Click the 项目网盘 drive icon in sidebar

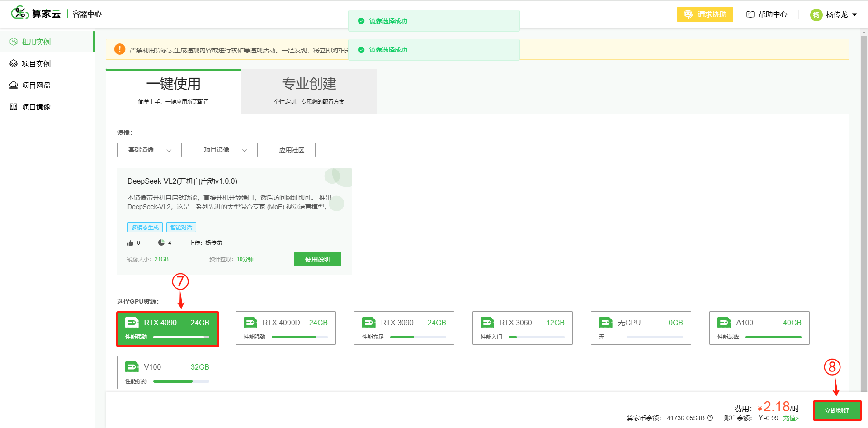click(14, 85)
